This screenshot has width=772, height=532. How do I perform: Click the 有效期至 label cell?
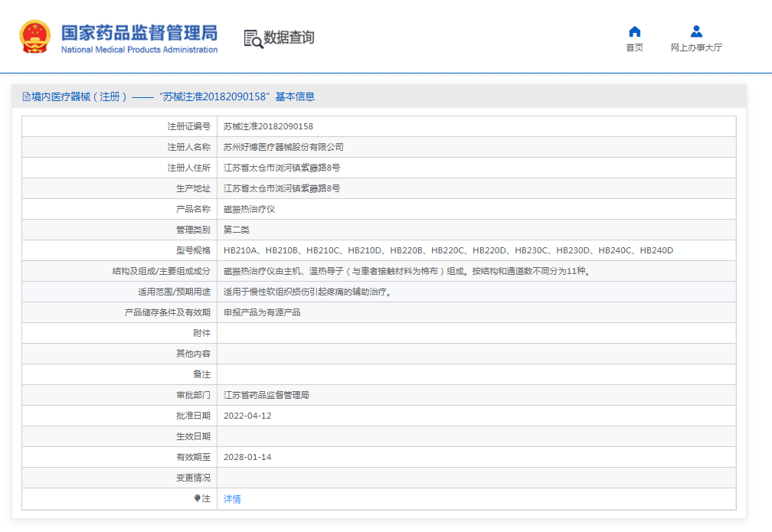click(119, 457)
